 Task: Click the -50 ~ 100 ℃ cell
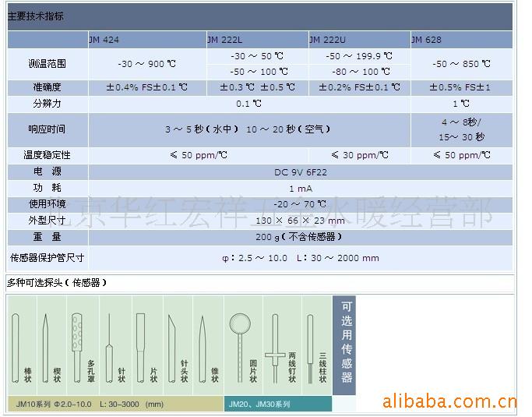pyautogui.click(x=258, y=72)
